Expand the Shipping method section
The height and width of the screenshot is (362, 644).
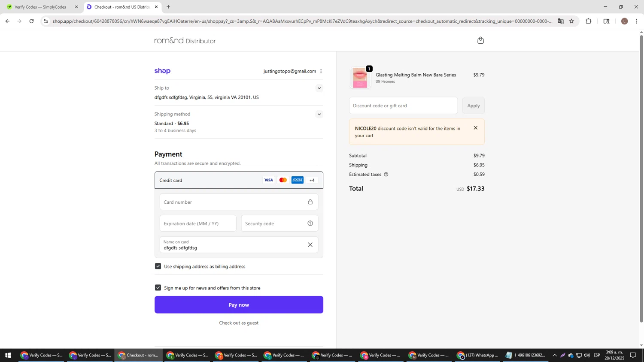(x=319, y=114)
